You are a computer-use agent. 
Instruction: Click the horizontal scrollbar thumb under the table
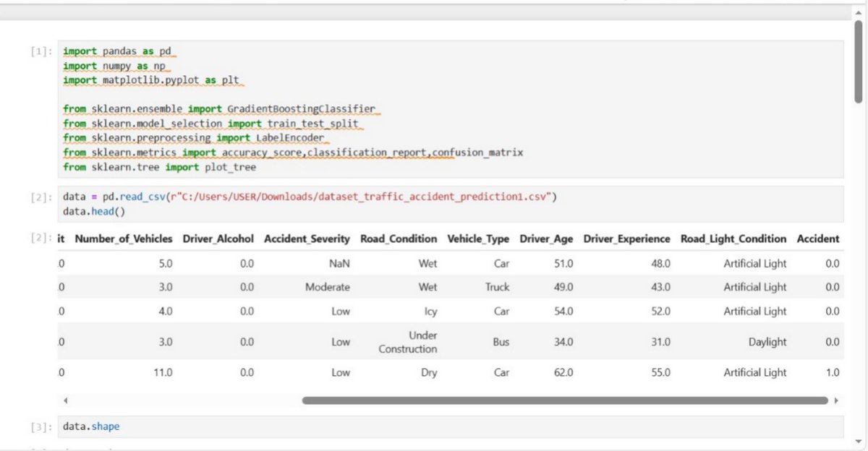click(x=565, y=400)
